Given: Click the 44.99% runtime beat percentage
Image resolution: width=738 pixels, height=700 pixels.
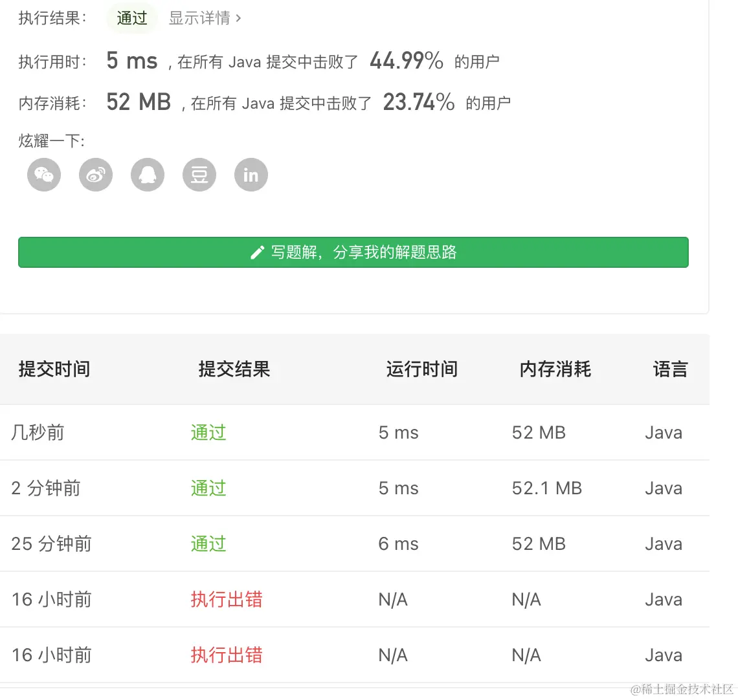Looking at the screenshot, I should pyautogui.click(x=406, y=60).
